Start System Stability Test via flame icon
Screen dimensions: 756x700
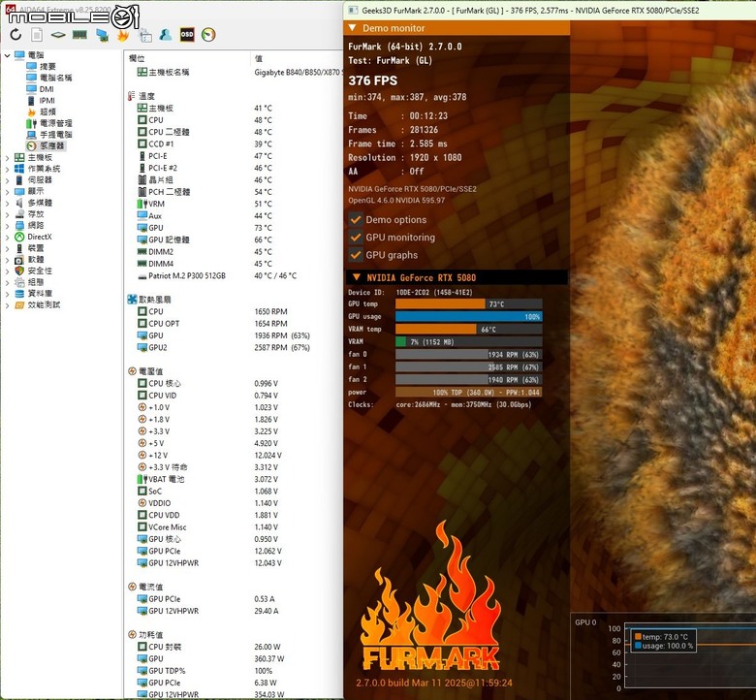coord(123,35)
